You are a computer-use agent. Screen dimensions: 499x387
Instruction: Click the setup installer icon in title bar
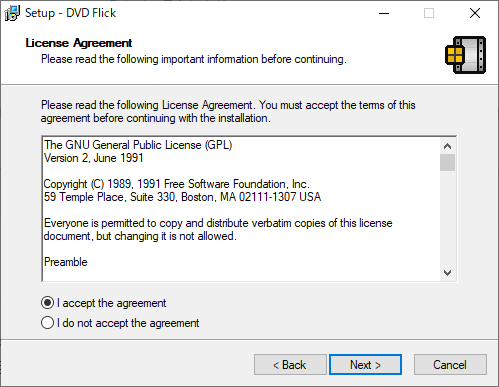pos(12,13)
